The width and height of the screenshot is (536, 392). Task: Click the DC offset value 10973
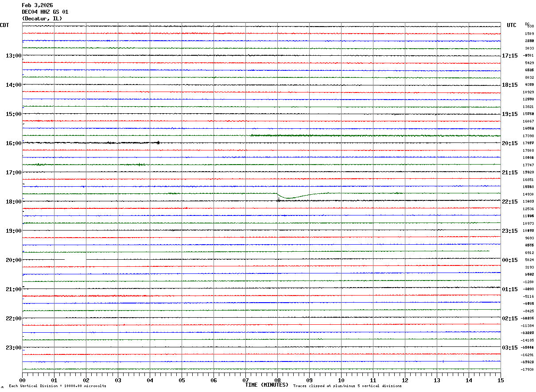(x=528, y=223)
